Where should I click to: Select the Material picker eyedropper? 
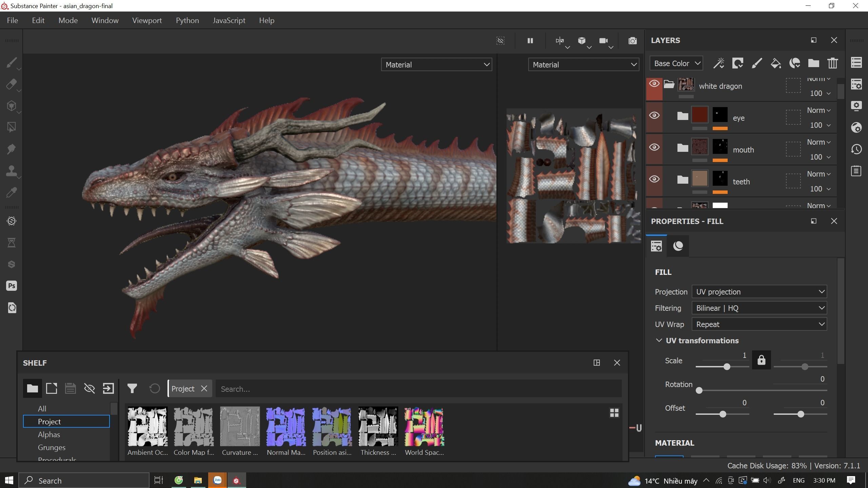[12, 192]
